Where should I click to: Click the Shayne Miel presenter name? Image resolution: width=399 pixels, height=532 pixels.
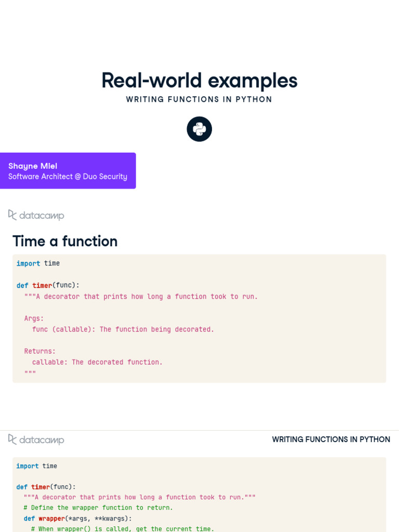(33, 166)
